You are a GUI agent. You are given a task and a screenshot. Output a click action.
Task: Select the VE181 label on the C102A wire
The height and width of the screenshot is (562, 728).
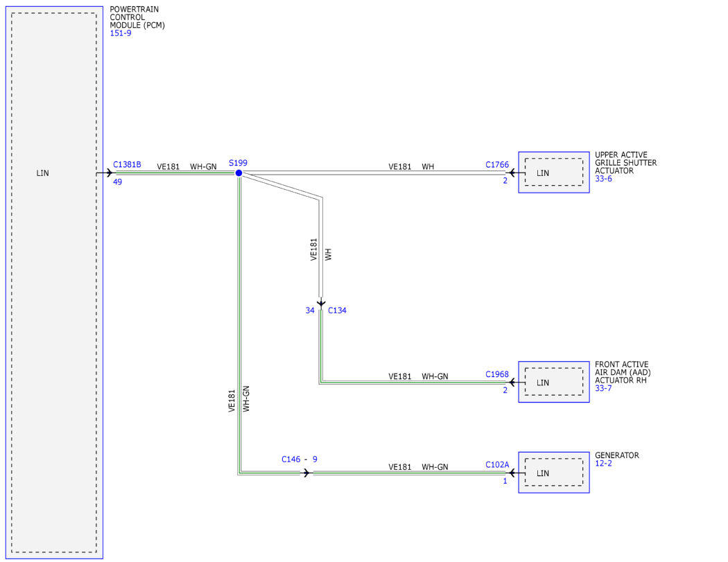coord(400,467)
